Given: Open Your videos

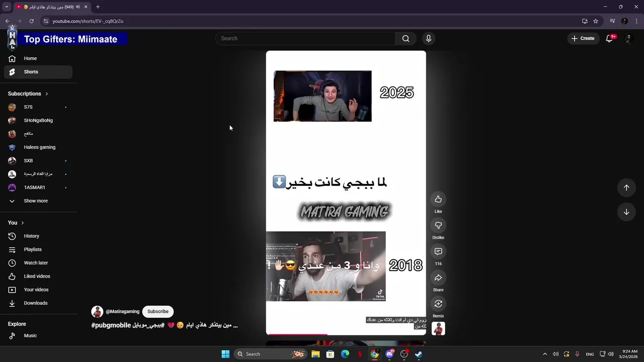Looking at the screenshot, I should point(38,290).
